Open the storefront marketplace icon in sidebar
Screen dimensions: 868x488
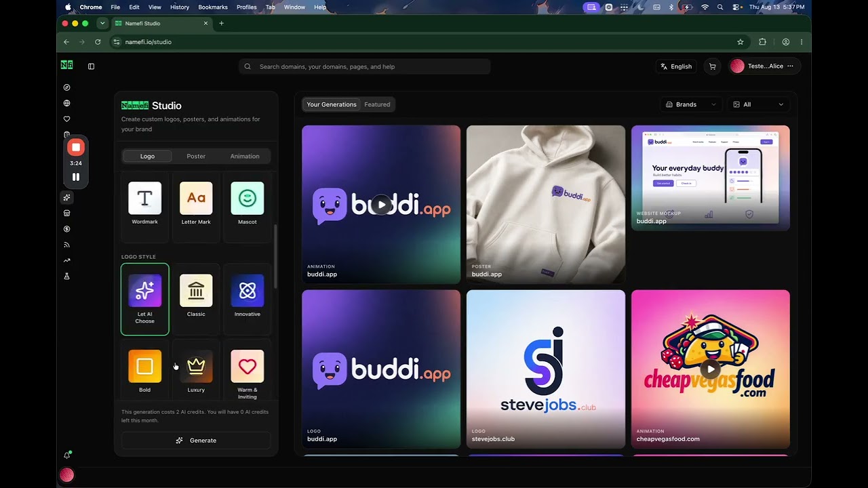66,213
